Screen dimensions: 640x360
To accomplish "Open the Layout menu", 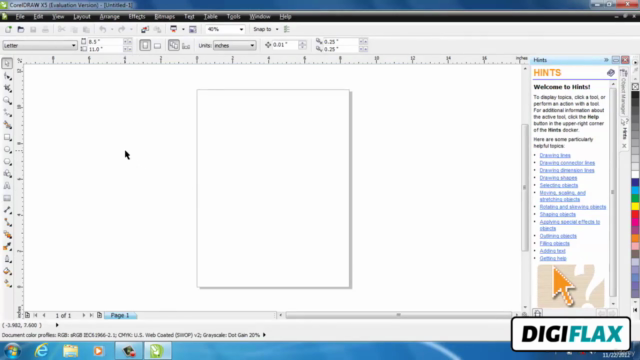I will point(82,17).
